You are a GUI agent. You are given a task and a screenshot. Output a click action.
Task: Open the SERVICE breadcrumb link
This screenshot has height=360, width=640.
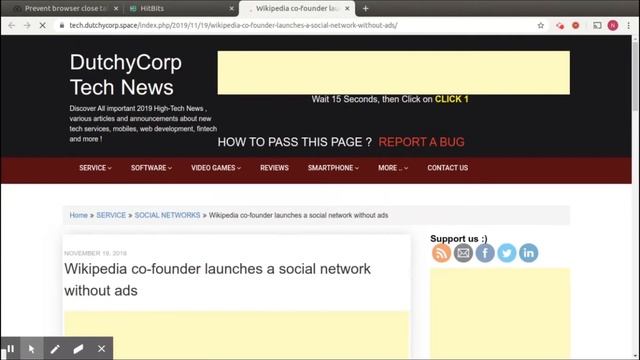(111, 215)
